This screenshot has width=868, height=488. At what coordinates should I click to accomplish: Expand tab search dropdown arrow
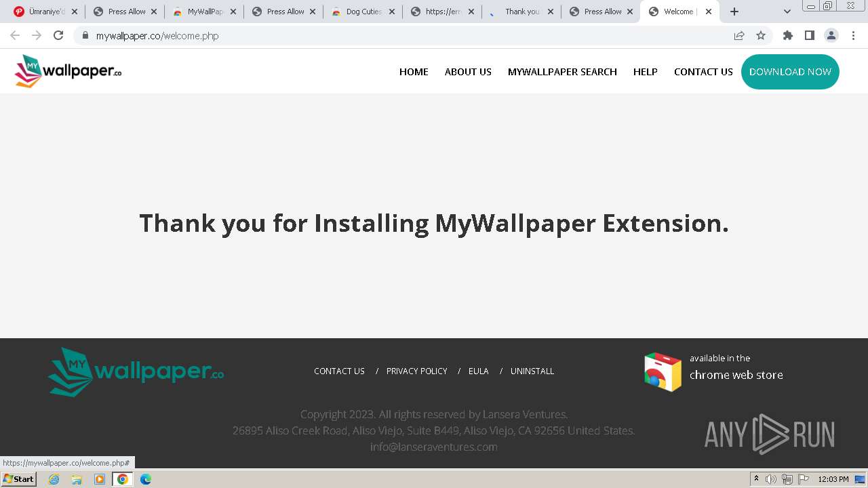pos(787,12)
